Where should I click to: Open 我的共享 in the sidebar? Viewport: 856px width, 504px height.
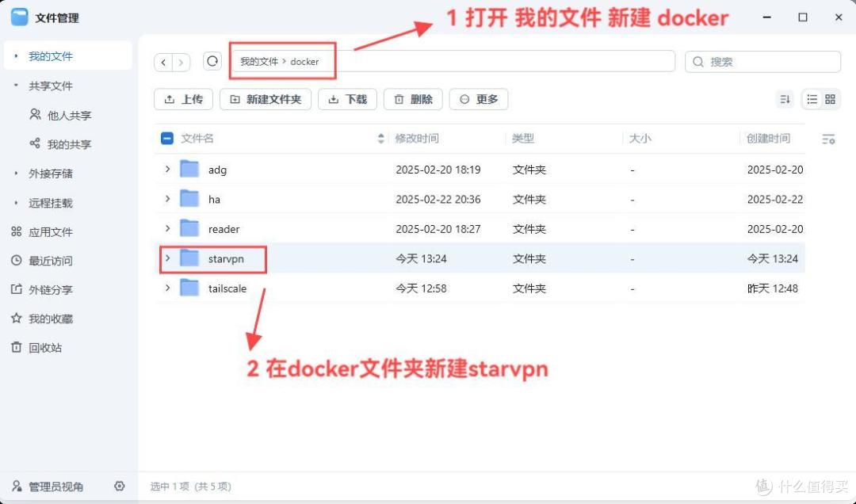60,144
